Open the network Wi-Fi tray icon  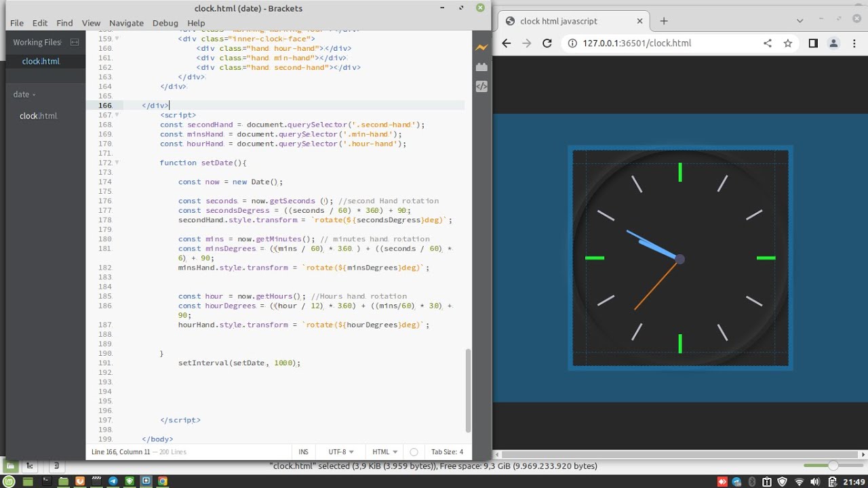tap(800, 482)
